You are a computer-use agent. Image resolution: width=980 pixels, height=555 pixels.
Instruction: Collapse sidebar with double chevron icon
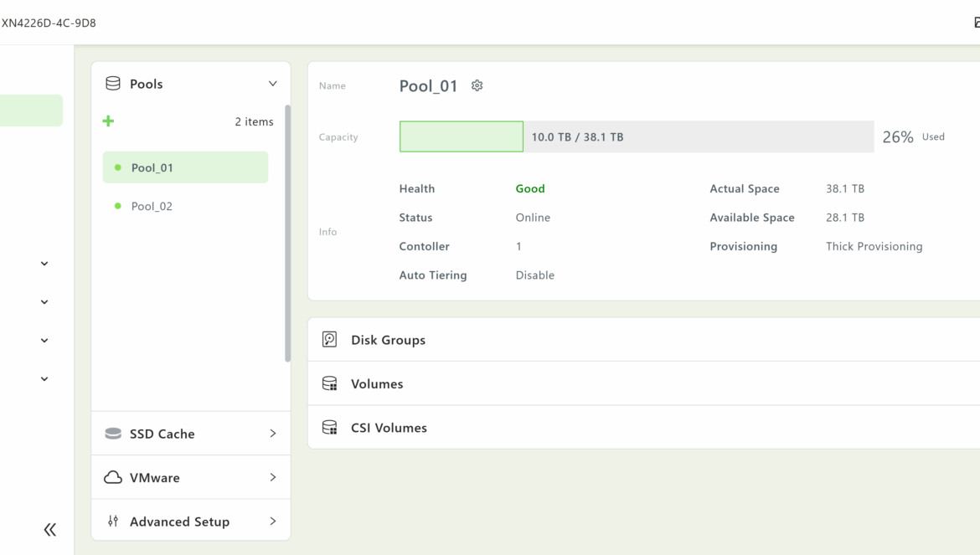[50, 529]
